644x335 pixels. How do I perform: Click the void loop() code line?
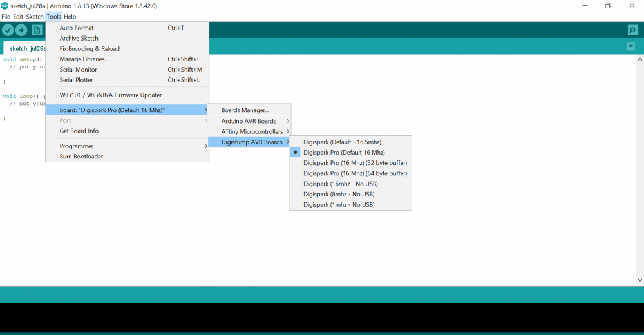click(x=24, y=96)
